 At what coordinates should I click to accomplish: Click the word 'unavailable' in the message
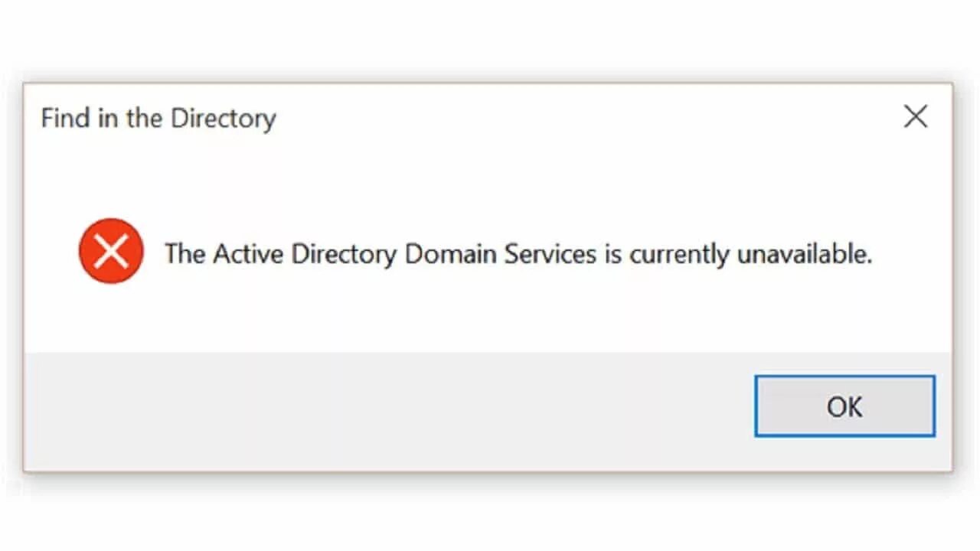click(x=804, y=253)
